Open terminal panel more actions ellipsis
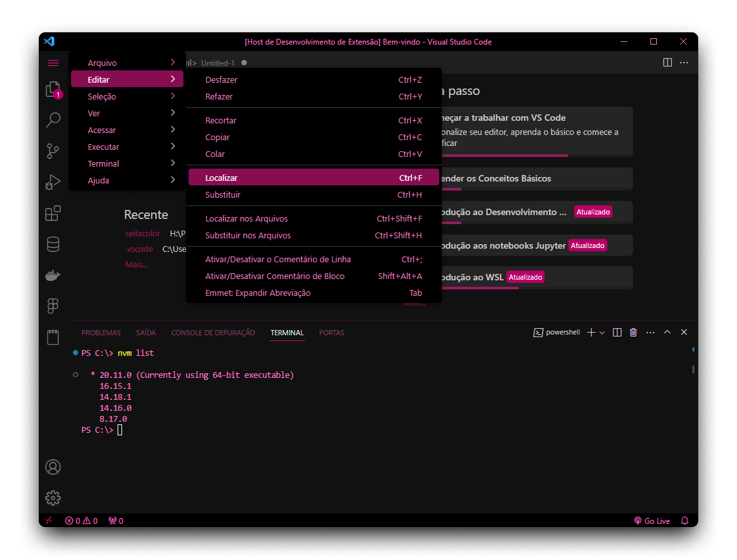Viewport: 737px width, 560px height. pyautogui.click(x=650, y=333)
